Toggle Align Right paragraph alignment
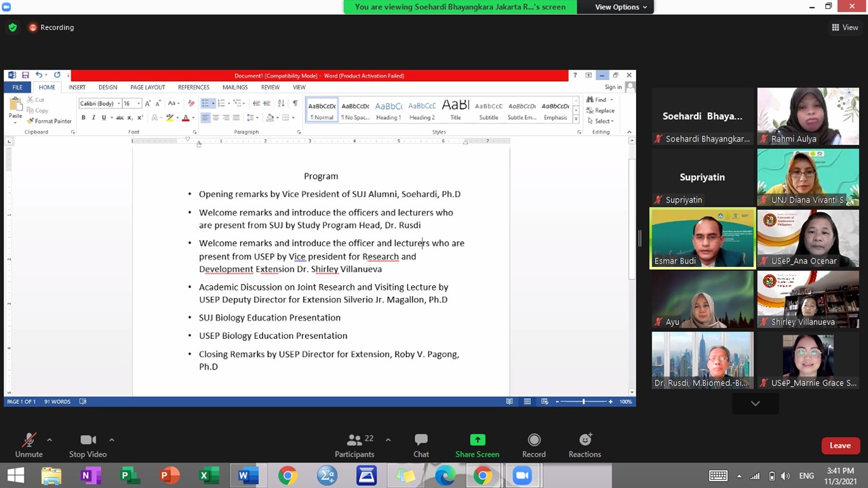 [x=226, y=118]
